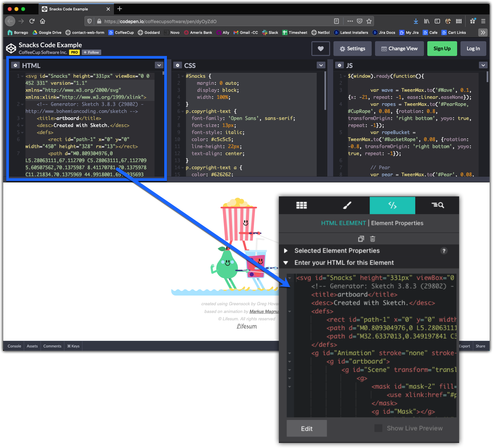Image resolution: width=493 pixels, height=448 pixels.
Task: Open CoffeeCup Software Inc. profile link
Action: point(43,52)
